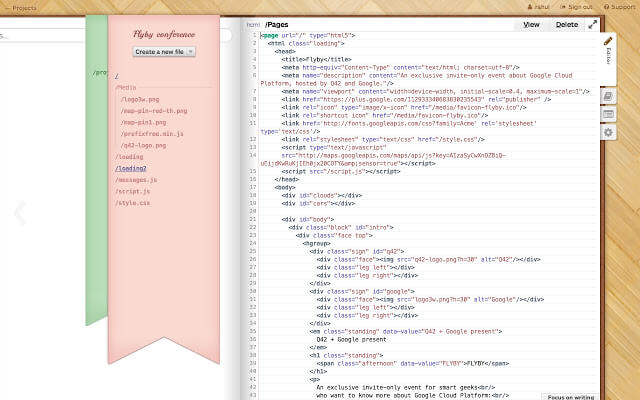640x400 pixels.
Task: Expand the editor to fullscreen
Action: [x=593, y=24]
